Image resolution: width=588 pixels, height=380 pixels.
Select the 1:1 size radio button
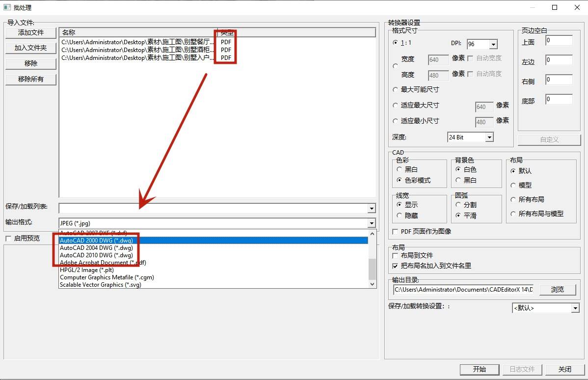[x=395, y=42]
